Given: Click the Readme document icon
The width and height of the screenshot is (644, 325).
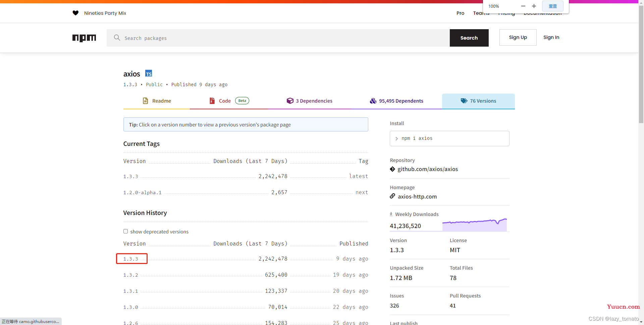Looking at the screenshot, I should [x=145, y=101].
